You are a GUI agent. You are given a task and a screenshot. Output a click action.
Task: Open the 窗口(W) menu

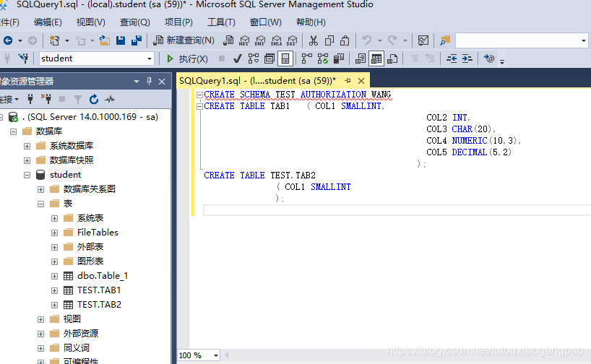pos(266,22)
